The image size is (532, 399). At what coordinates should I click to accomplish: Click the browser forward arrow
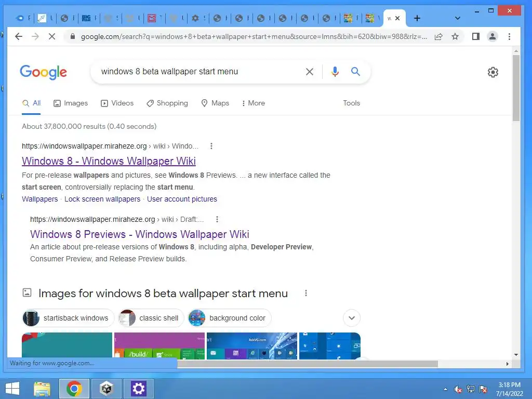[x=35, y=36]
